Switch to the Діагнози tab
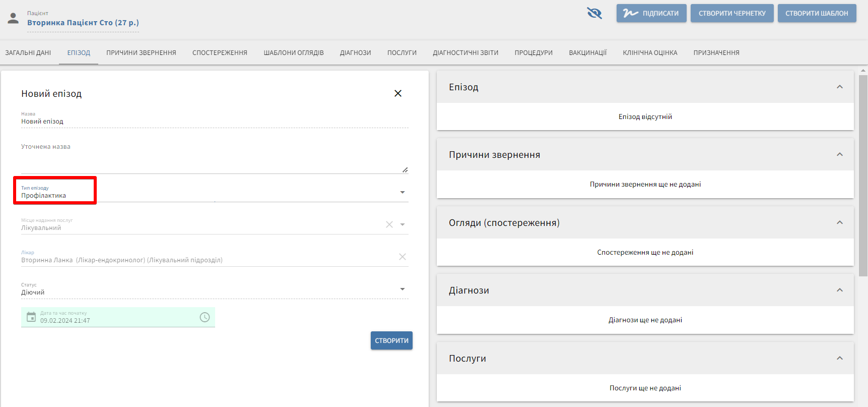Viewport: 868px width, 407px height. point(355,52)
